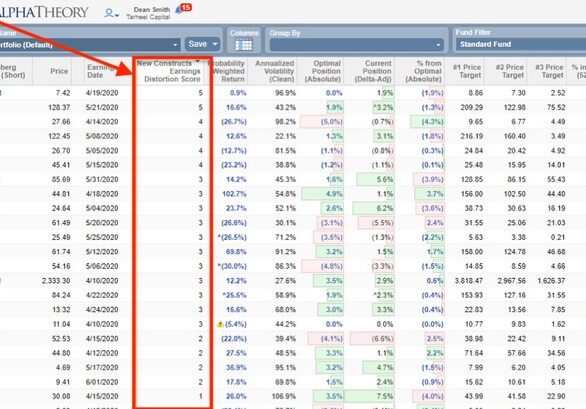This screenshot has height=409, width=586.
Task: Sort by Optimal Position (Absolute) header
Action: coord(323,71)
